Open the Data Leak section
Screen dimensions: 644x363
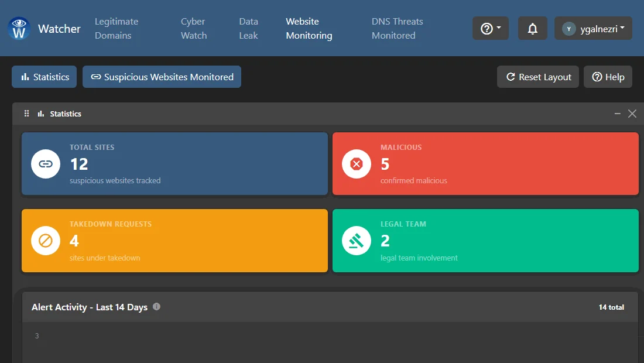(x=248, y=28)
